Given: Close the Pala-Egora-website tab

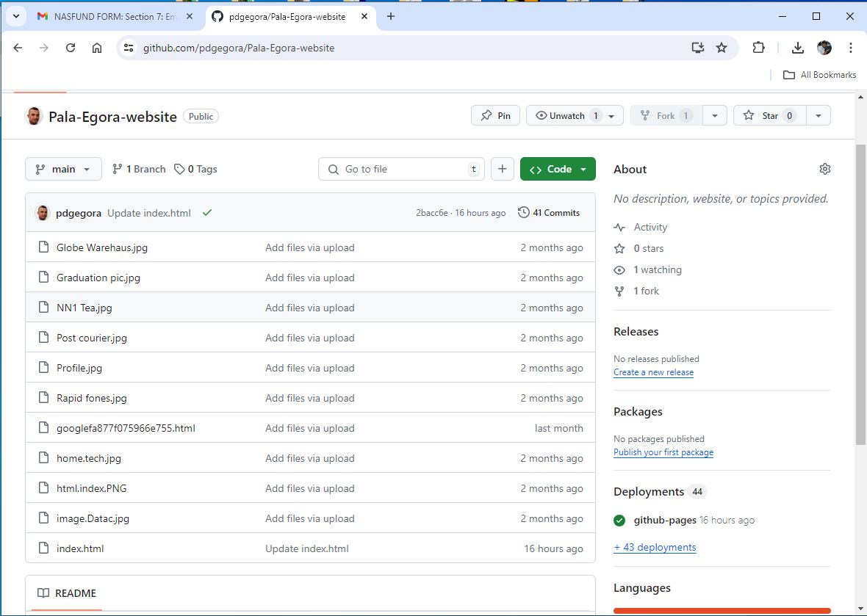Looking at the screenshot, I should tap(364, 17).
